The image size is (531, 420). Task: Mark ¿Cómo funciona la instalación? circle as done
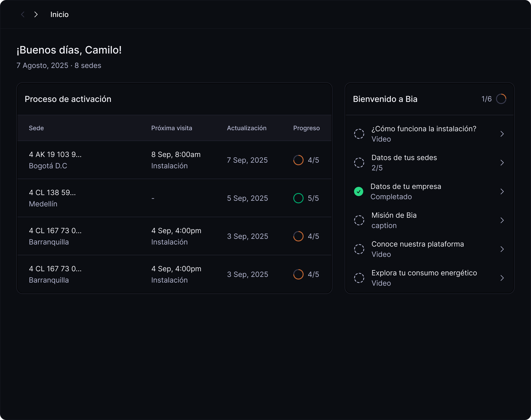click(359, 134)
